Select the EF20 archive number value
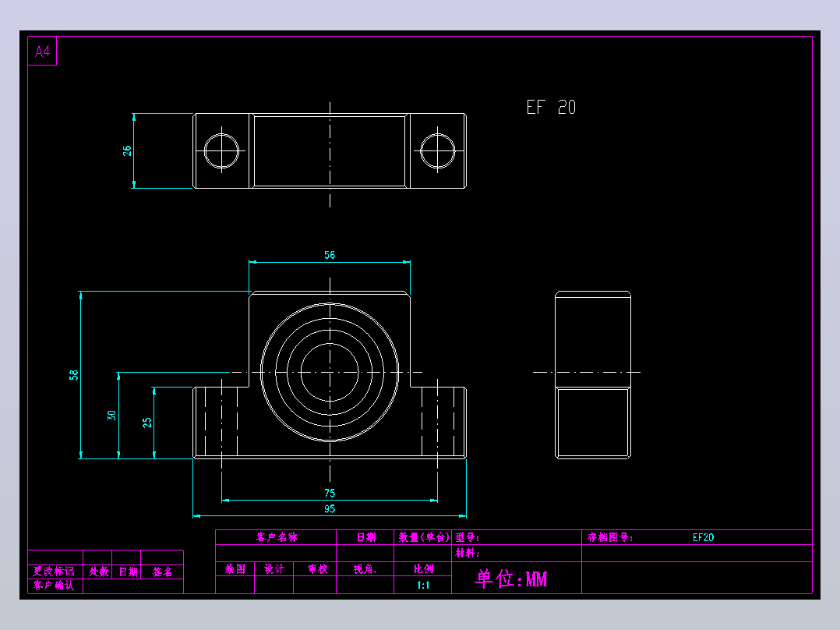 point(703,537)
